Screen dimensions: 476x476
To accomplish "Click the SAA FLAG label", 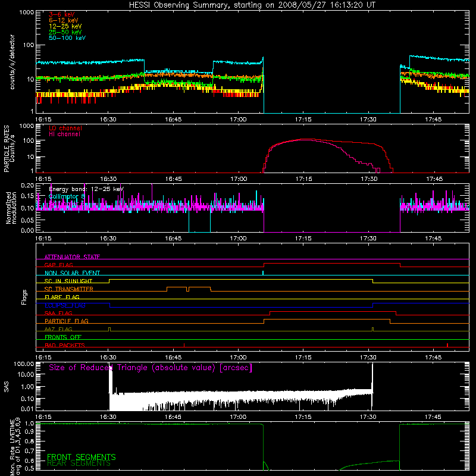I will (58, 313).
